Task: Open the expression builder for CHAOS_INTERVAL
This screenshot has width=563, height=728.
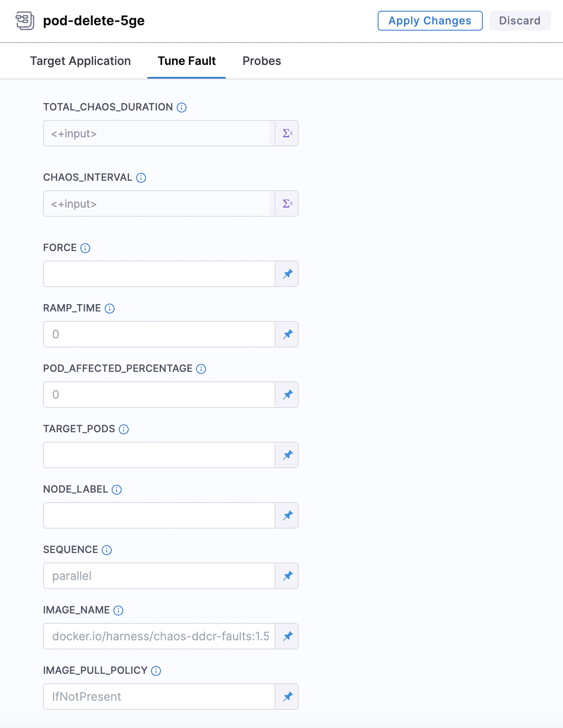Action: coord(287,203)
